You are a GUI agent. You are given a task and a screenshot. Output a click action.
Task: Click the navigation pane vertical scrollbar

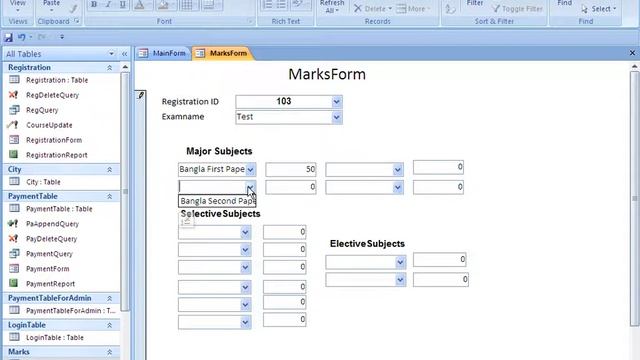pos(125,192)
